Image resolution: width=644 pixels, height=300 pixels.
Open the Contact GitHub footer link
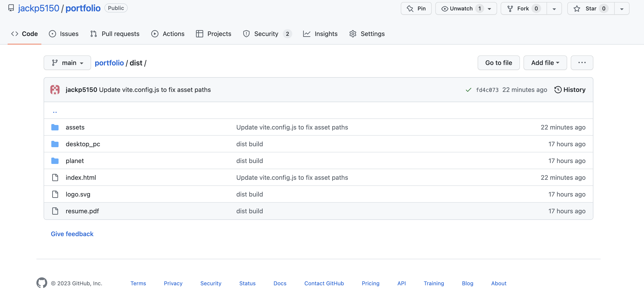pos(324,283)
